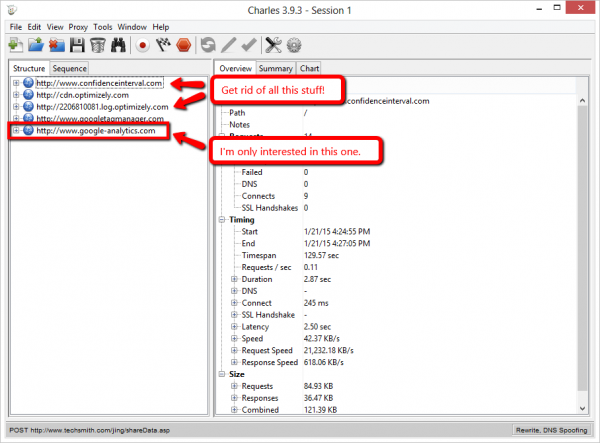This screenshot has height=443, width=600.
Task: Expand the Duration row
Action: pyautogui.click(x=234, y=279)
